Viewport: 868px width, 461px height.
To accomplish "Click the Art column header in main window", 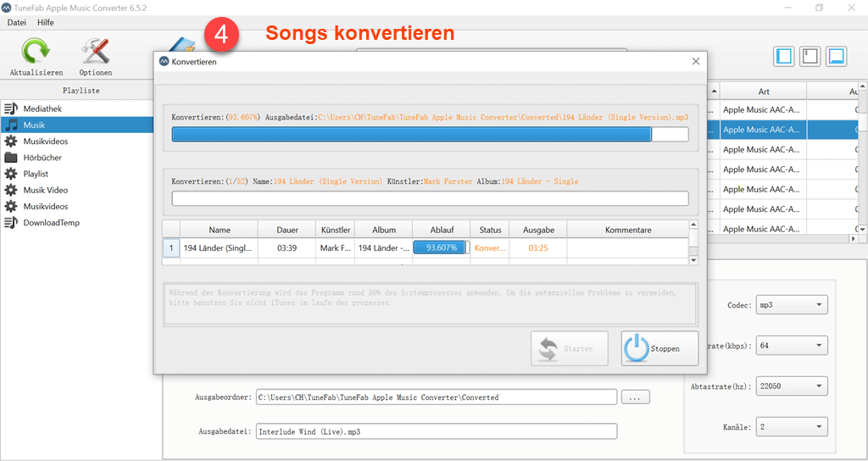I will pos(764,92).
